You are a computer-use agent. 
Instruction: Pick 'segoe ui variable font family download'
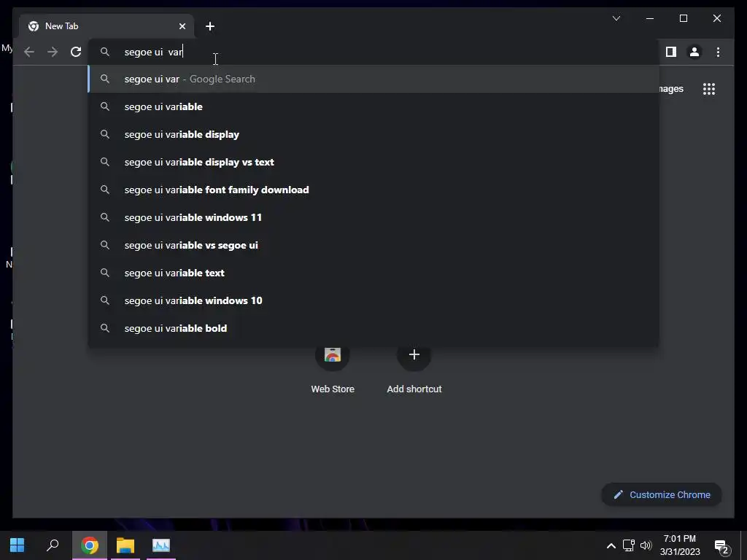point(373,190)
